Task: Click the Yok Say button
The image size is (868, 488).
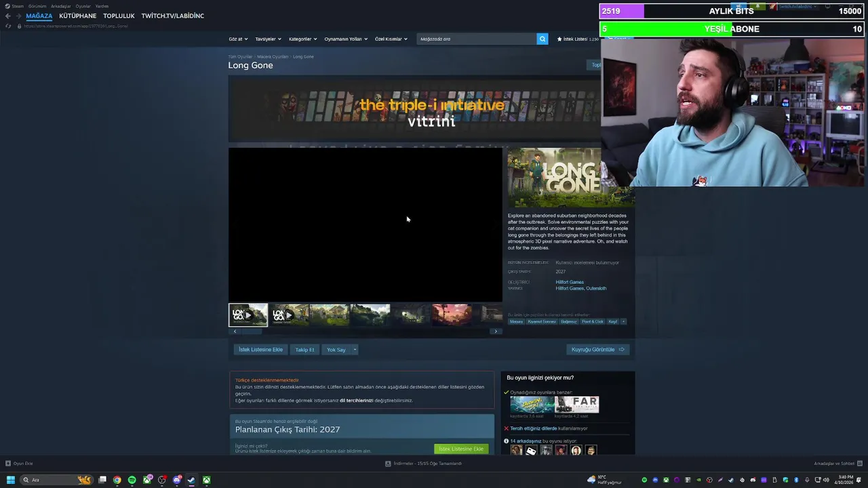Action: (336, 350)
